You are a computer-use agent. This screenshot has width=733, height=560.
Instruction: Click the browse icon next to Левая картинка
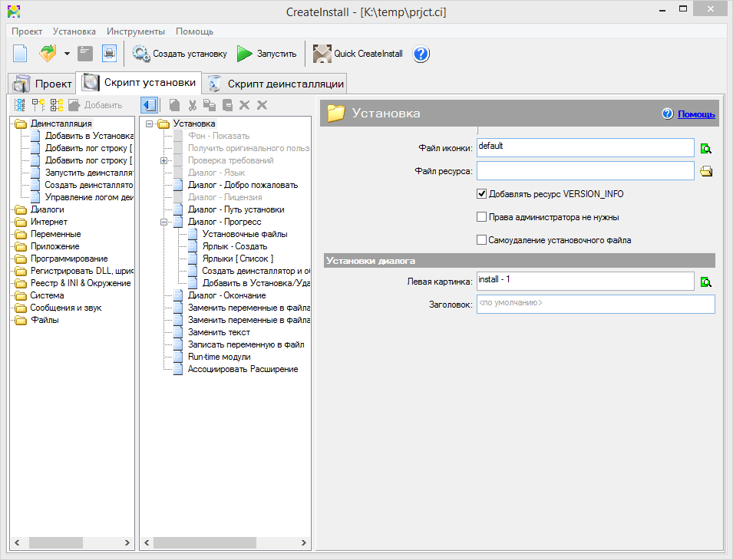(x=706, y=282)
